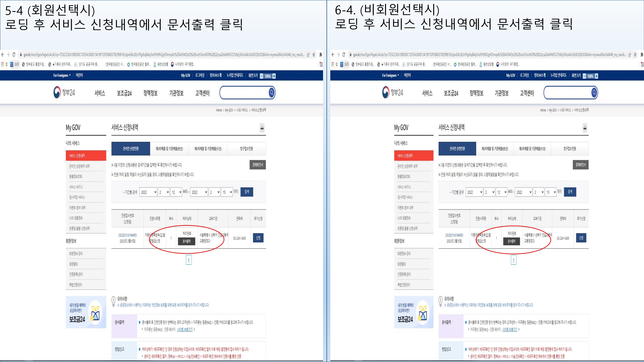Open the apps grid bookmark in the 5-4 browser
Screen dimensions: 644x362
click(x=3, y=65)
